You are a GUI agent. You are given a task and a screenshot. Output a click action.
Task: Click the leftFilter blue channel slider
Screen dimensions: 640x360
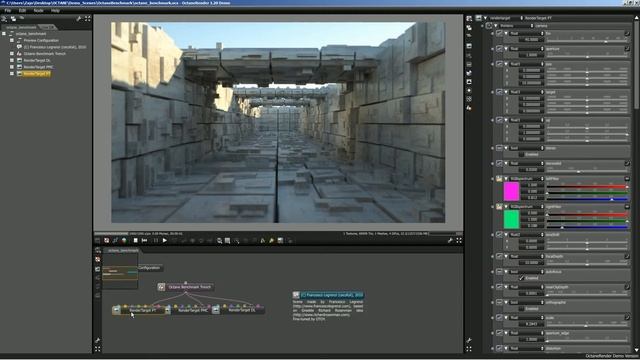tap(587, 199)
